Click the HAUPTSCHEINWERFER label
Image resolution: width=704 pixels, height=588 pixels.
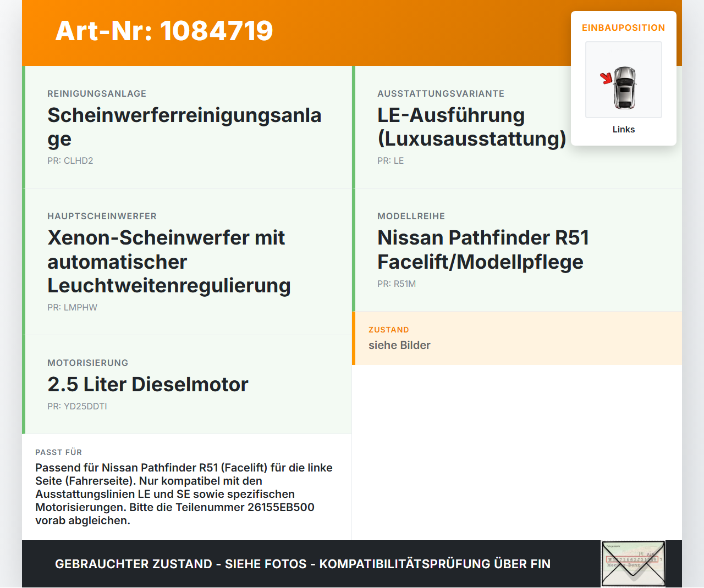(102, 216)
